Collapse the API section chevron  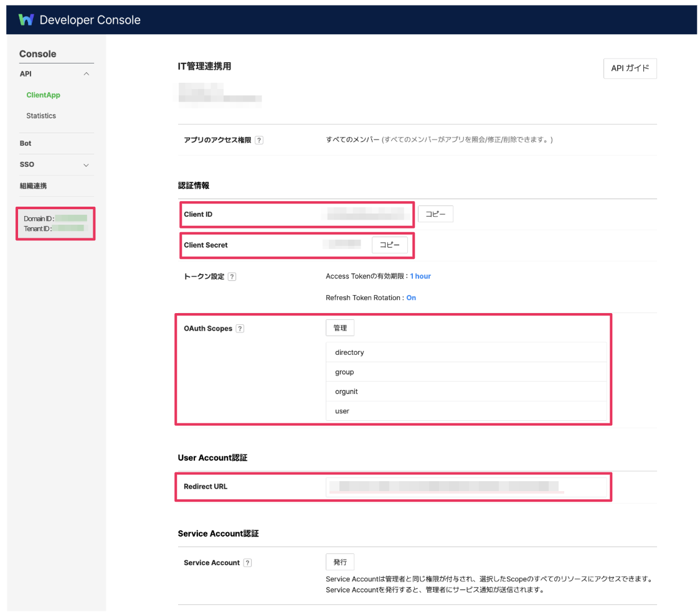click(87, 73)
